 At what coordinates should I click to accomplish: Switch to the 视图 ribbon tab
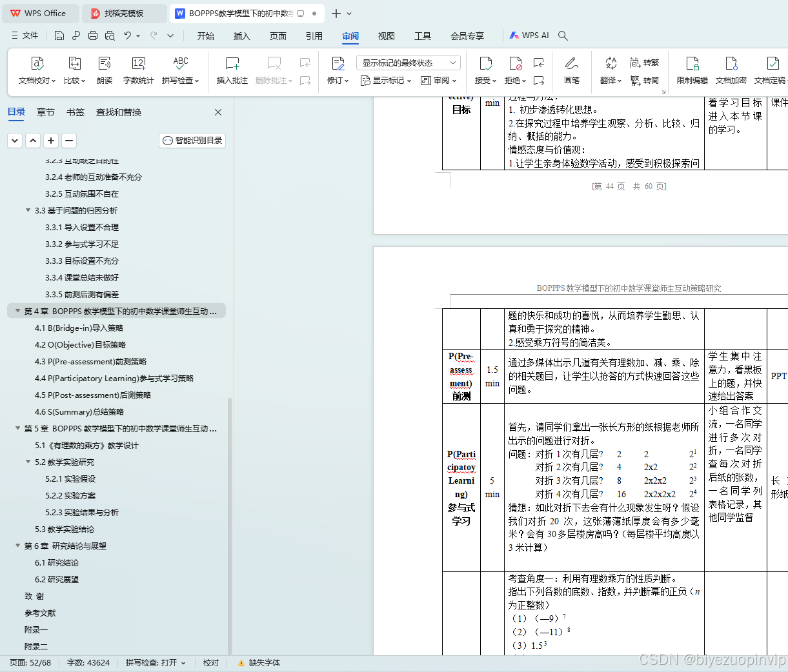tap(386, 35)
